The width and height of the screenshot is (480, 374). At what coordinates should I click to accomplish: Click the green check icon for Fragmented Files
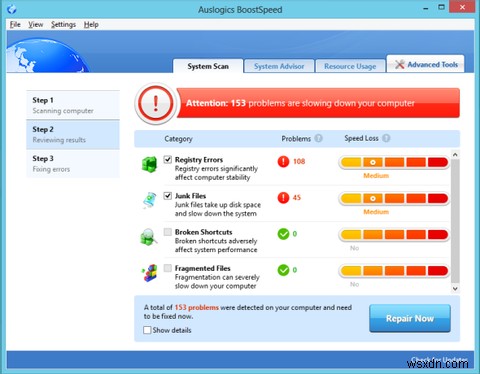(283, 270)
